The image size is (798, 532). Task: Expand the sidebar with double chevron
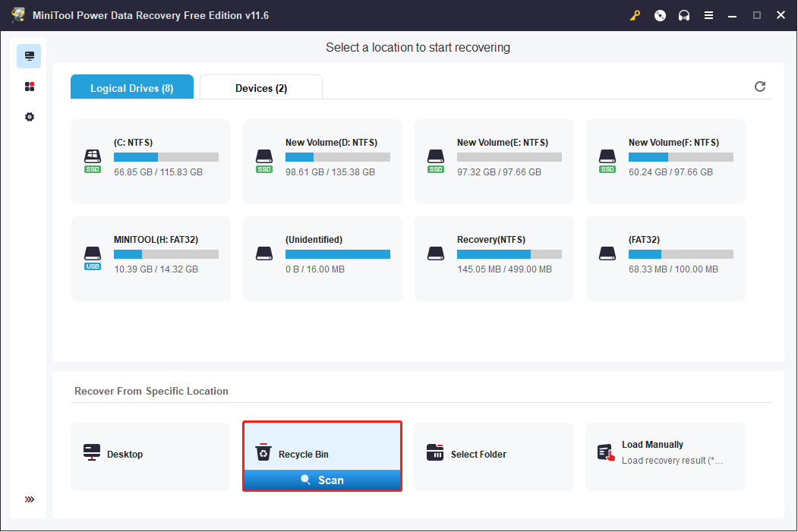click(x=30, y=499)
